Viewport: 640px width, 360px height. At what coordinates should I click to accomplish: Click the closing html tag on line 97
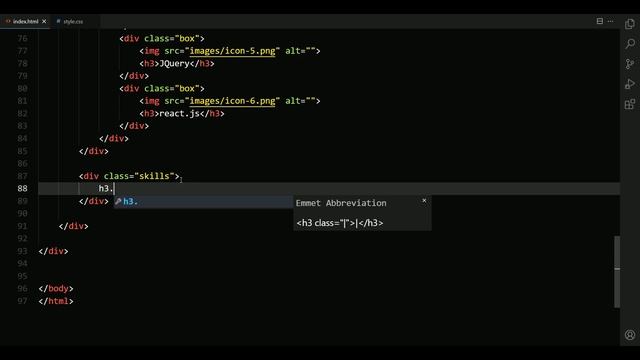click(56, 301)
